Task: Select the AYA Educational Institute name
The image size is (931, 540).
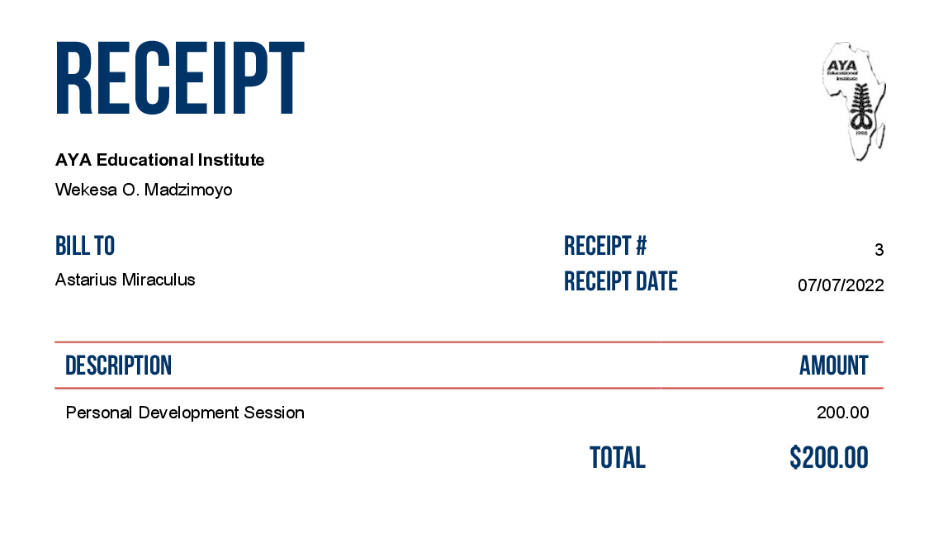Action: tap(160, 160)
